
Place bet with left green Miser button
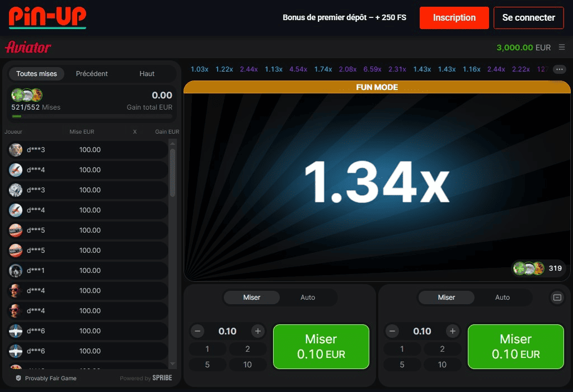click(321, 347)
